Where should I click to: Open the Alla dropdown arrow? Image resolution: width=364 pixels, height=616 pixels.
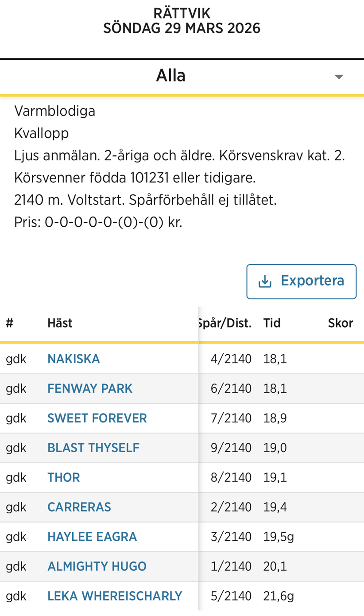tap(339, 77)
